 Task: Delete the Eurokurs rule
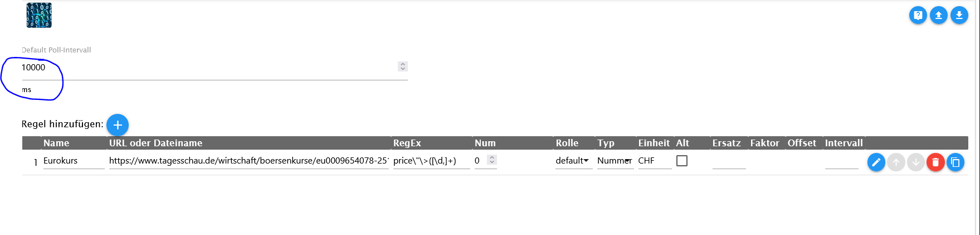pyautogui.click(x=935, y=162)
